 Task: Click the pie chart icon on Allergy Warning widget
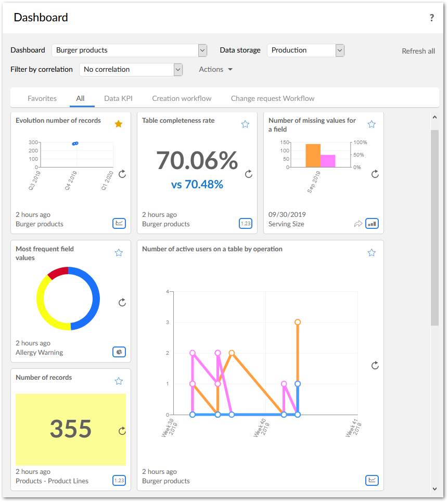click(119, 352)
